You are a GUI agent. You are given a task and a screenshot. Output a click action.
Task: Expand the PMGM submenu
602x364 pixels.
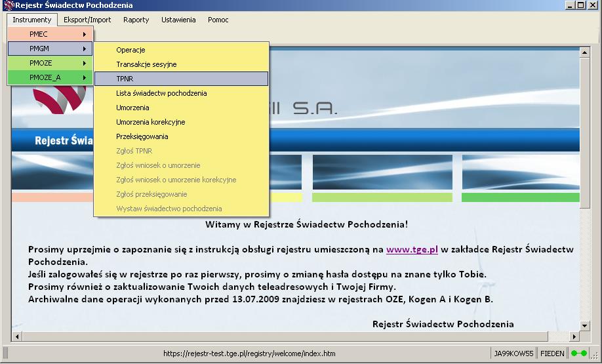[50, 49]
